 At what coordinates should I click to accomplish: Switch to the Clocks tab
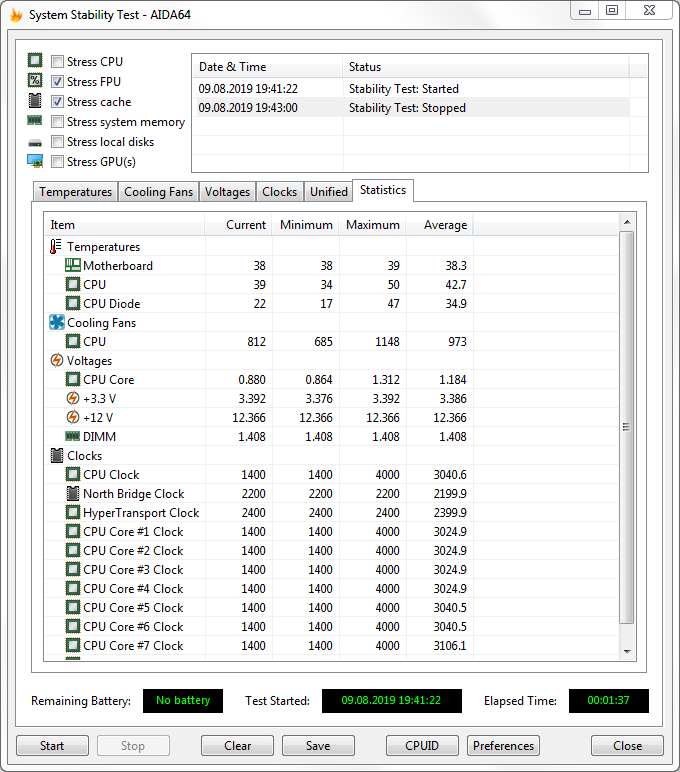279,192
